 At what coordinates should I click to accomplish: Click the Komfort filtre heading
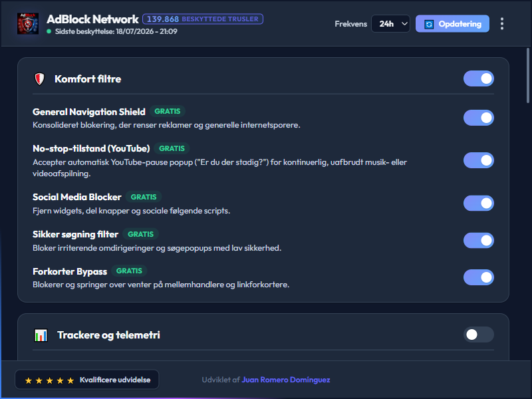(88, 79)
